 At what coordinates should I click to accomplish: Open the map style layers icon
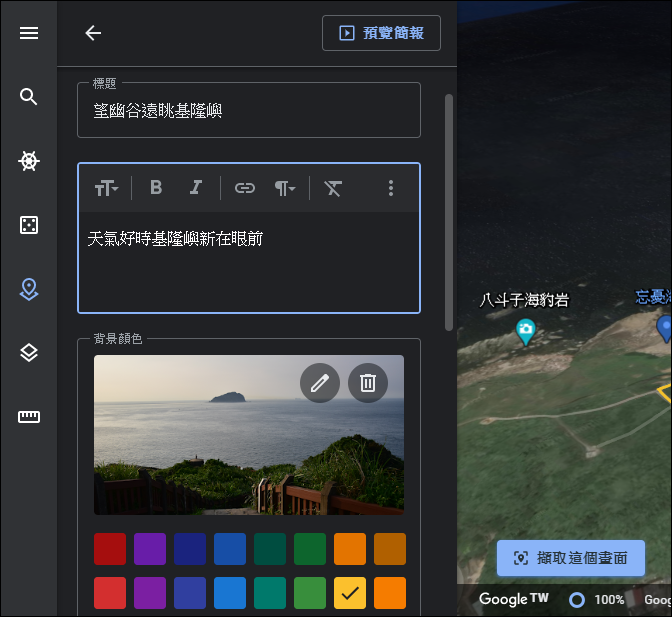point(29,353)
